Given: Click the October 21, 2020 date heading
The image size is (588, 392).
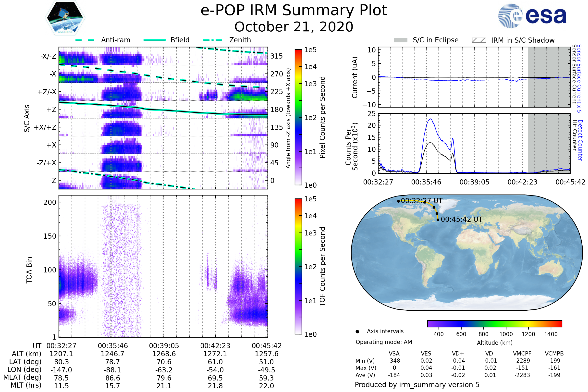Looking at the screenshot, I should coord(294,27).
